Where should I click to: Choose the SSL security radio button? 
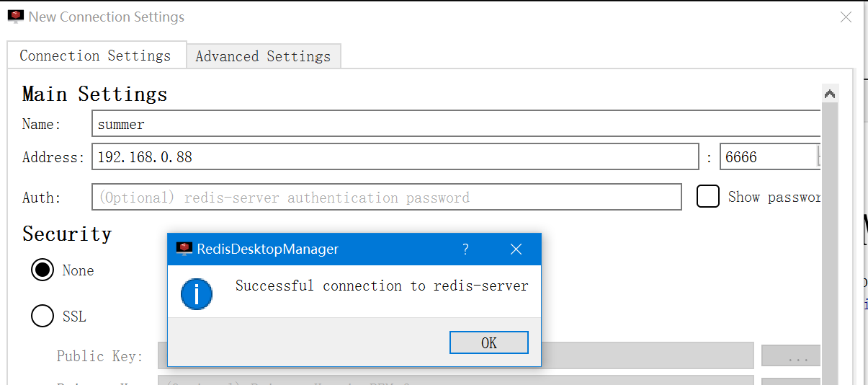tap(42, 316)
